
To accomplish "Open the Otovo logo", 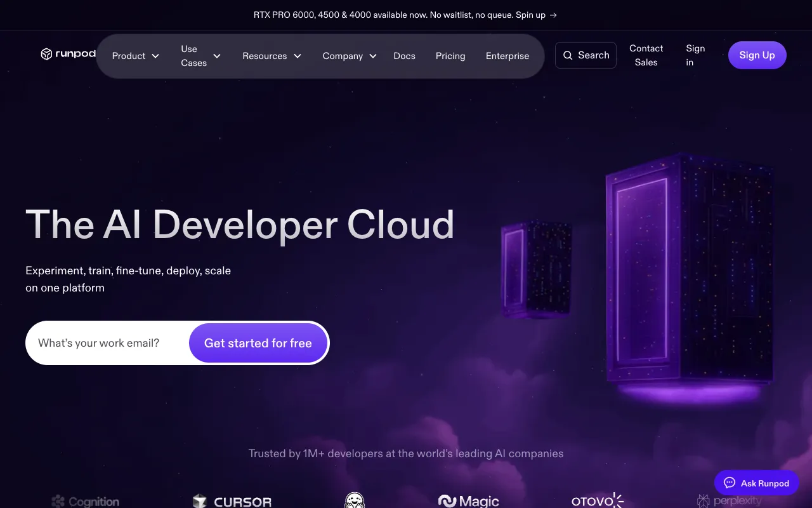I will [598, 501].
